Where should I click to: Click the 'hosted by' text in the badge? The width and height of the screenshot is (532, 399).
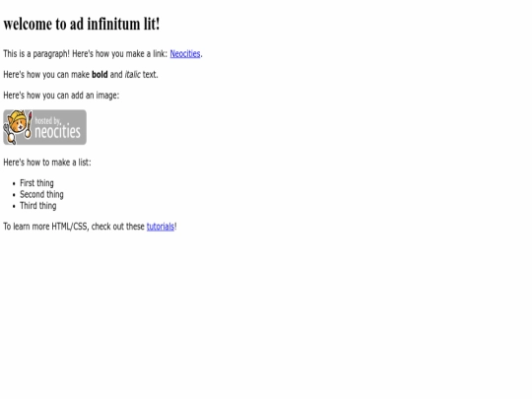click(x=47, y=120)
